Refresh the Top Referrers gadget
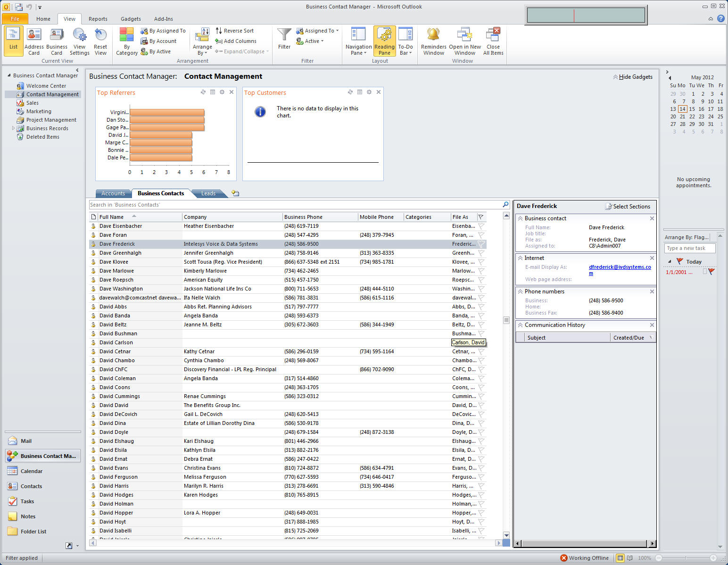The image size is (728, 565). pyautogui.click(x=203, y=92)
